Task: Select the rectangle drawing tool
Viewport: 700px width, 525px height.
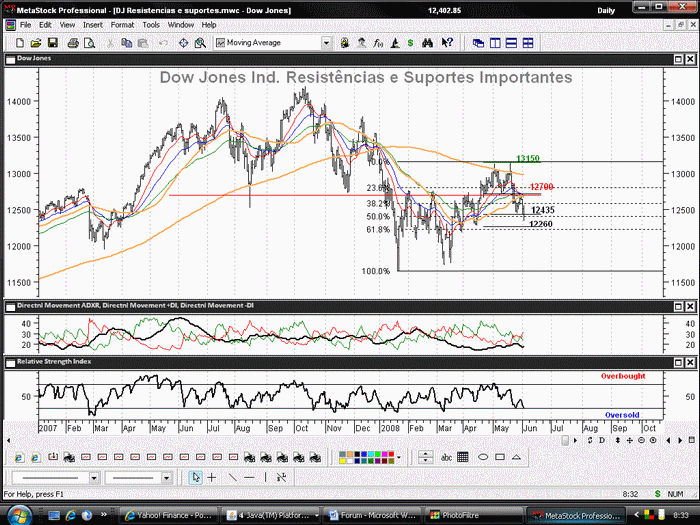Action: click(500, 457)
